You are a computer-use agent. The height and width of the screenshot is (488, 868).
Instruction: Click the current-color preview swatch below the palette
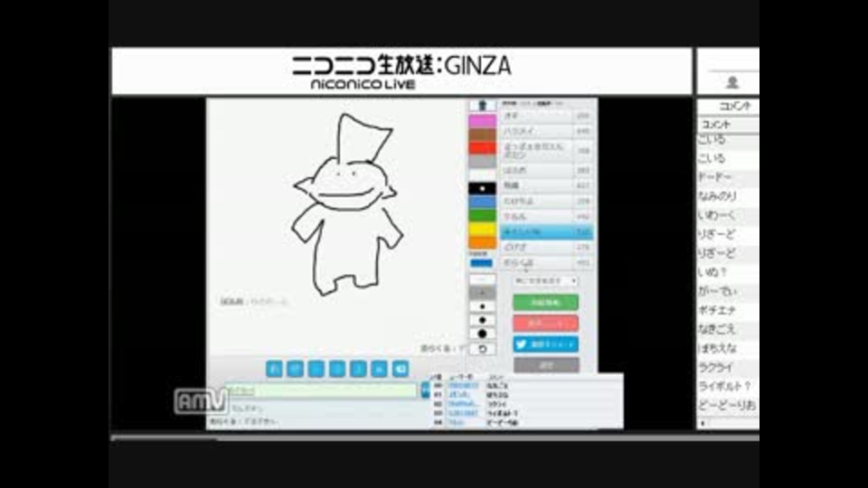(481, 263)
